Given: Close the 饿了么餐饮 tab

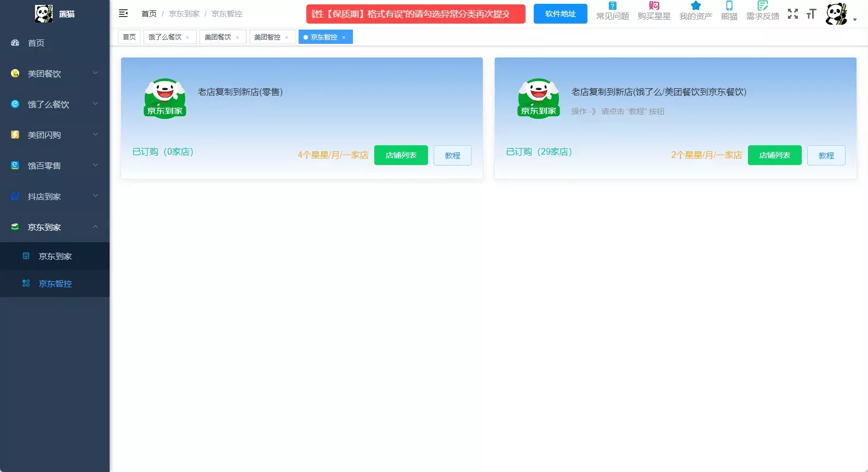Looking at the screenshot, I should point(187,37).
